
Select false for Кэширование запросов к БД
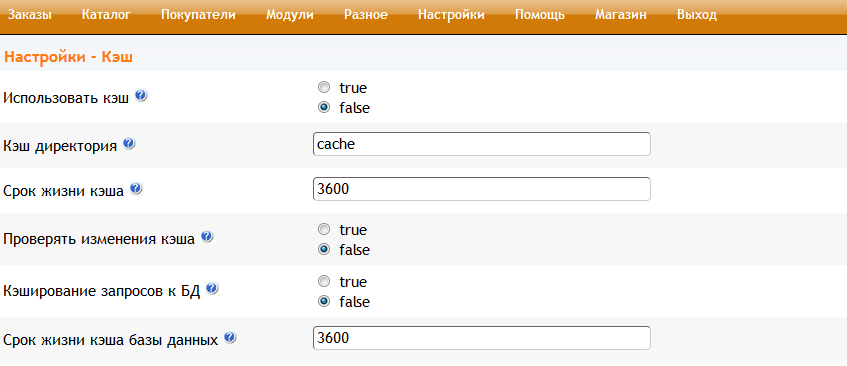click(x=324, y=302)
